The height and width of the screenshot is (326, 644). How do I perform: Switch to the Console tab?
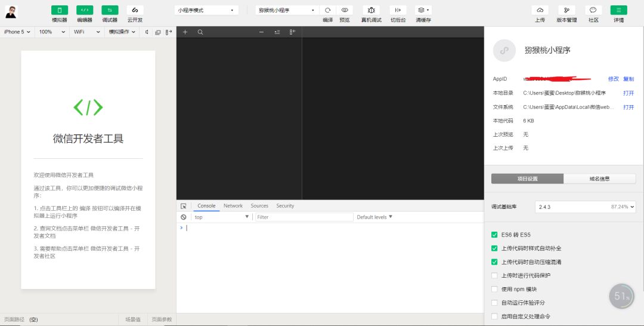click(206, 206)
